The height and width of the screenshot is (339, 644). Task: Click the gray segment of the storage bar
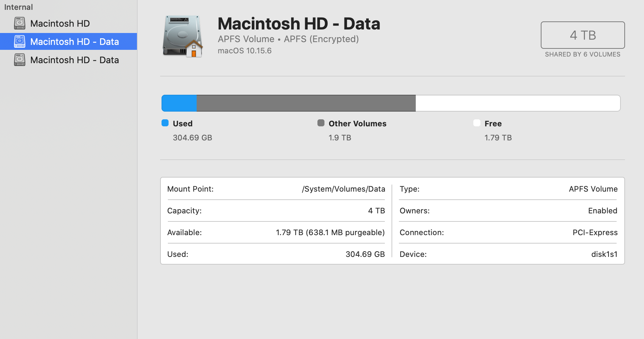(x=305, y=103)
